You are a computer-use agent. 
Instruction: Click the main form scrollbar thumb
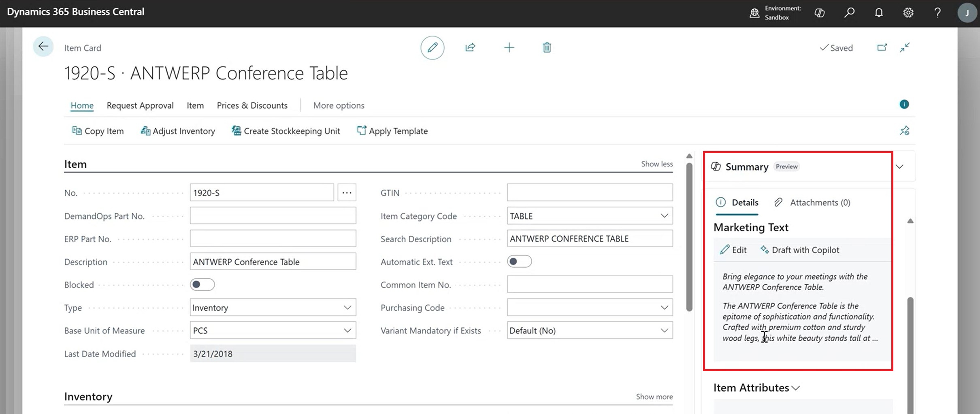(x=689, y=237)
